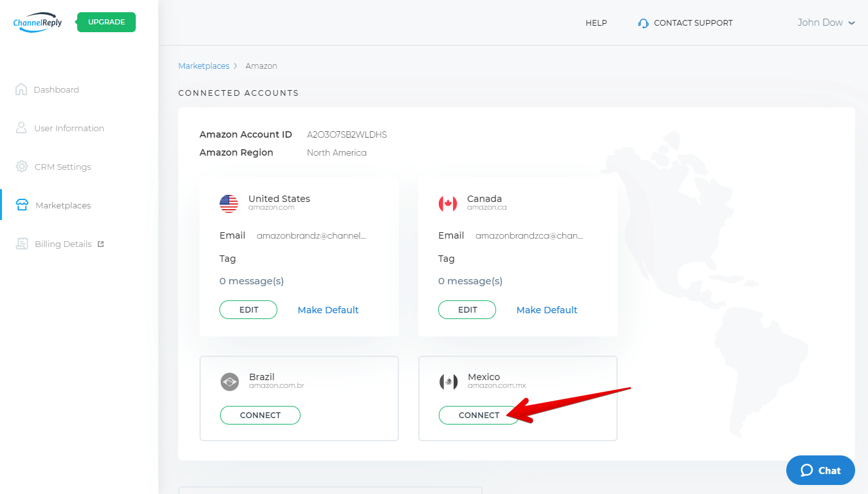Click the external link icon beside Billing Details

point(100,244)
